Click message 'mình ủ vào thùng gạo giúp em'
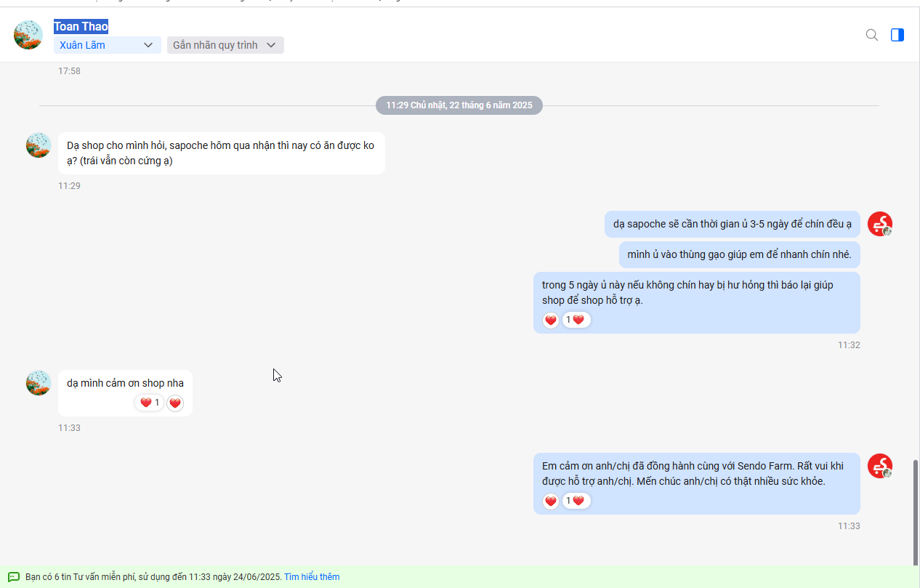 (740, 255)
